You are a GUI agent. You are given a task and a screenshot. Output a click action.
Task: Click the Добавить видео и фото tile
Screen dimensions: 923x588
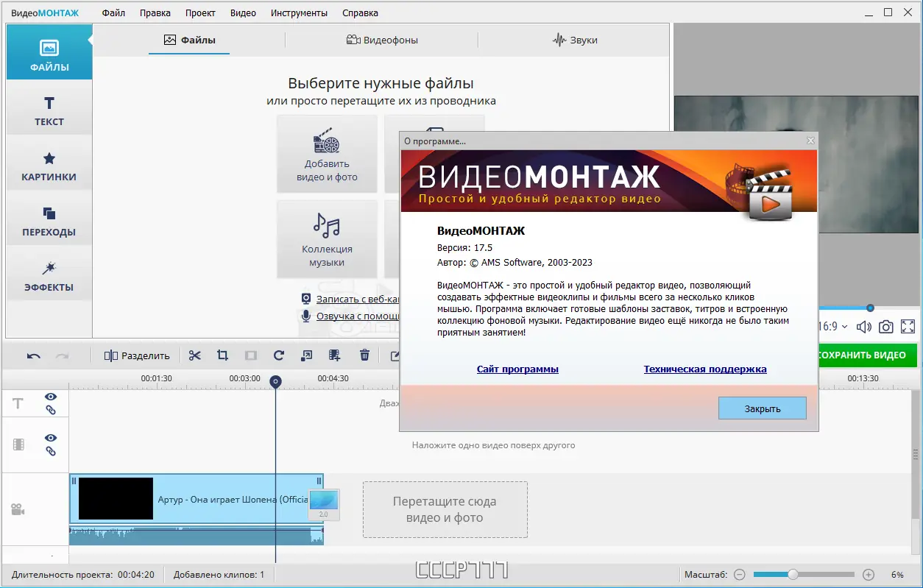(x=327, y=154)
